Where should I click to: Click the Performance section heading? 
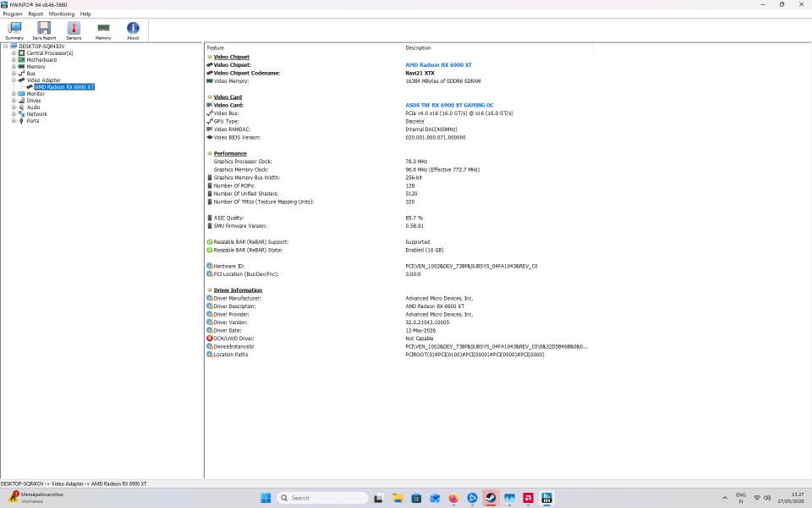230,153
